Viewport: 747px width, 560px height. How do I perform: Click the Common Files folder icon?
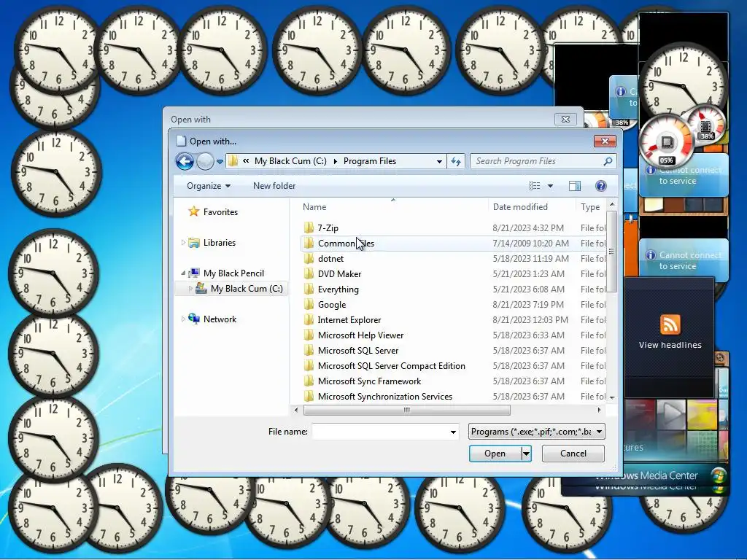click(x=309, y=244)
